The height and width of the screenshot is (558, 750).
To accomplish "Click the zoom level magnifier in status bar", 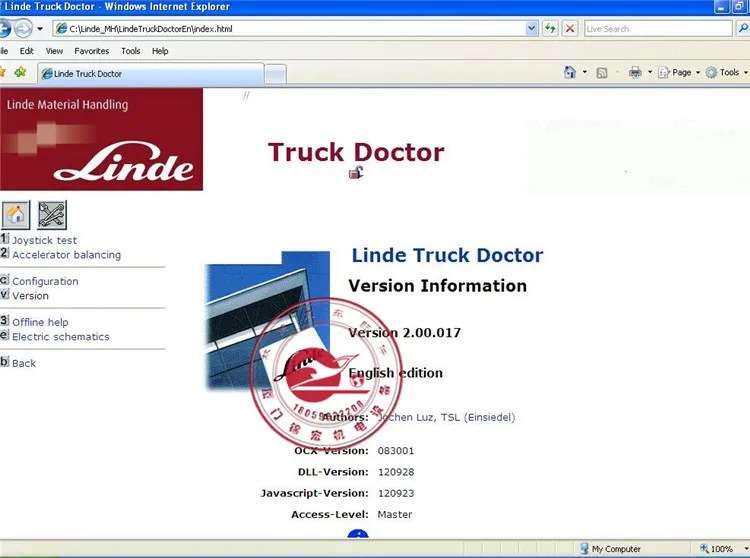I will point(704,548).
